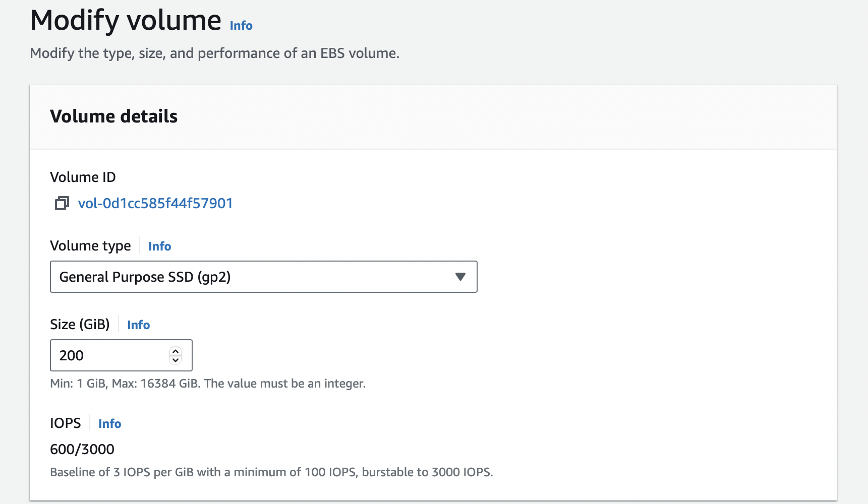This screenshot has height=504, width=868.
Task: Open the vol-0d1cc585f44f57901 volume link
Action: (x=155, y=204)
